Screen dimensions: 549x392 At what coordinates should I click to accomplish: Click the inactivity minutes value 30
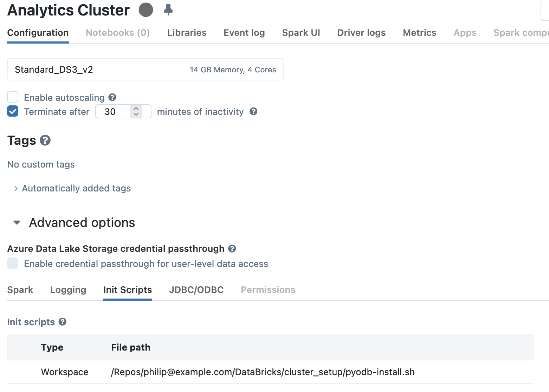tap(110, 112)
